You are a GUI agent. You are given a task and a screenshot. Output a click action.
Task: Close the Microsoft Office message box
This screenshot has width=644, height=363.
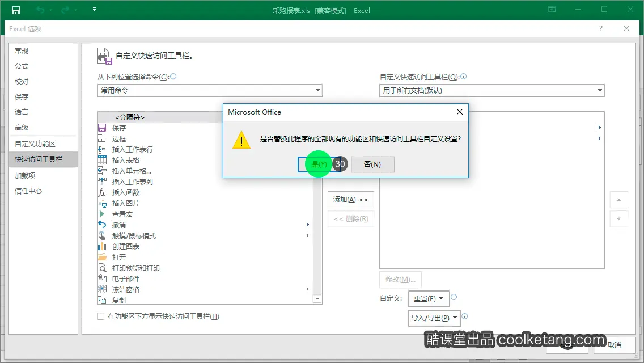tap(460, 112)
